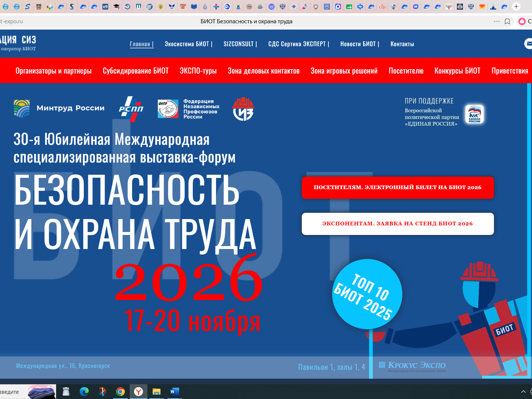Image resolution: width=532 pixels, height=399 pixels.
Task: Open Экосистема БИОТ menu item
Action: [188, 44]
